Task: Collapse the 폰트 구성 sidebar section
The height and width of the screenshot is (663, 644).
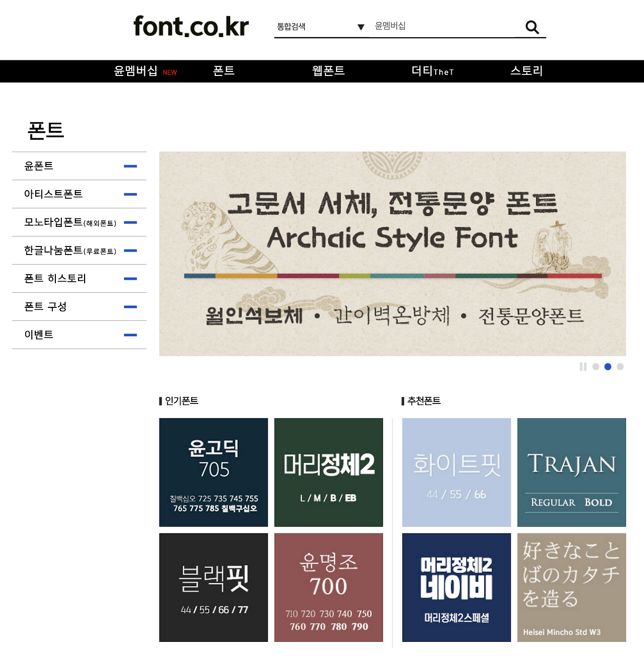Action: [x=130, y=307]
